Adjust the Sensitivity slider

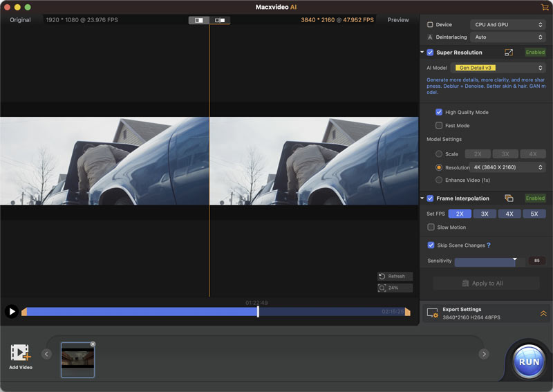(x=514, y=261)
